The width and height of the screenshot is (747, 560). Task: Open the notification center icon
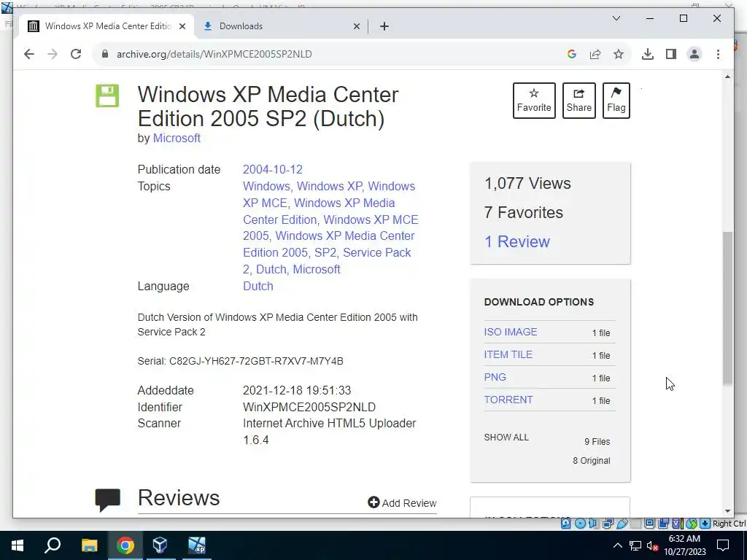click(723, 545)
